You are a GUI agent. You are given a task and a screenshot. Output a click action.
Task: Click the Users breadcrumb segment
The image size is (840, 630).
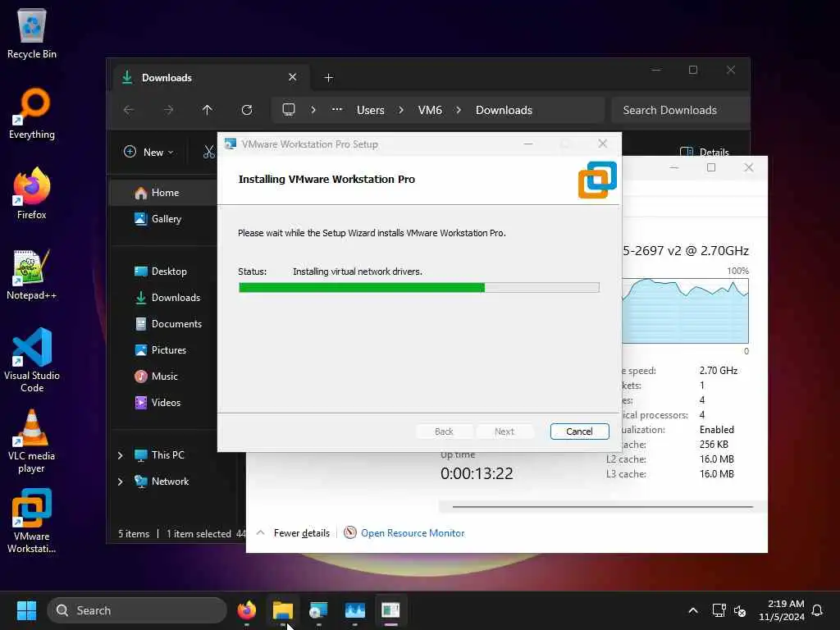coord(370,110)
